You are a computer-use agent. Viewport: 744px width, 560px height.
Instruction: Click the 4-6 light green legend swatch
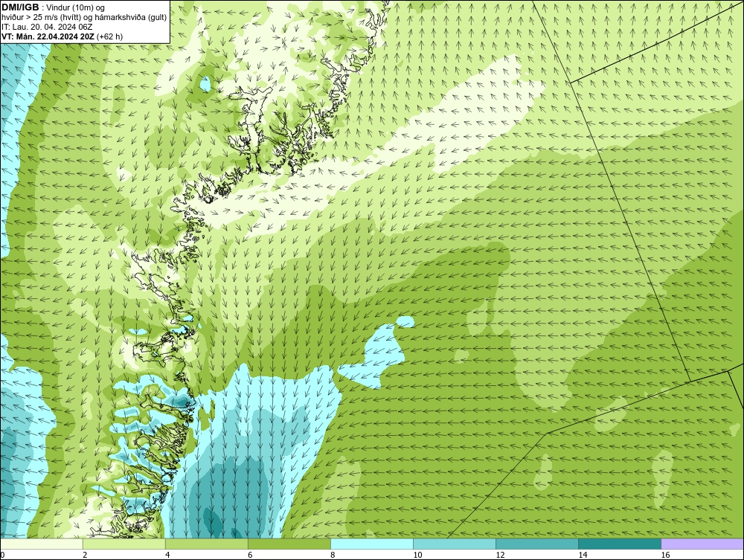point(207,544)
